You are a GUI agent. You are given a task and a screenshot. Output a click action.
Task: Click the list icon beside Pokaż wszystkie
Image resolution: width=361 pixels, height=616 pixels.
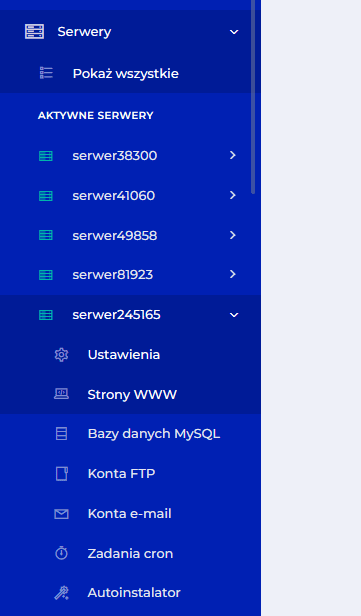coord(46,73)
